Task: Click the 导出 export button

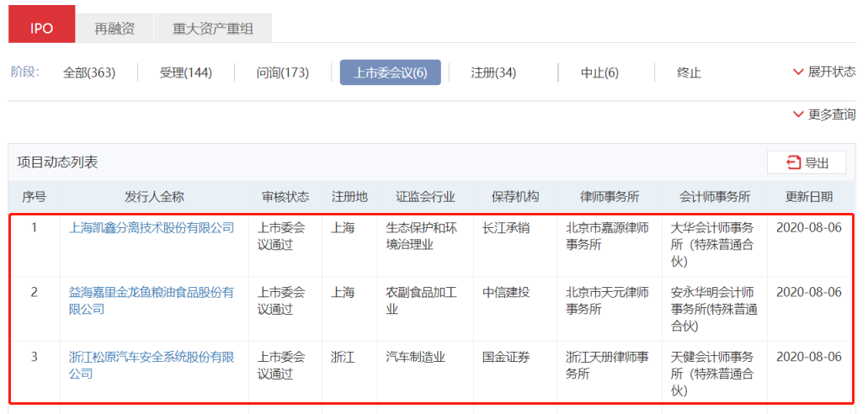Action: tap(807, 162)
